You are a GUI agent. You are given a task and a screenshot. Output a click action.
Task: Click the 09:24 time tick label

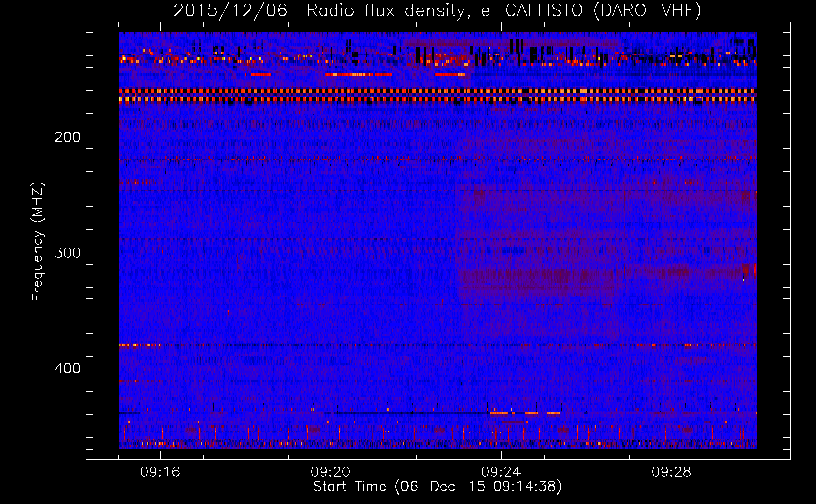[501, 472]
